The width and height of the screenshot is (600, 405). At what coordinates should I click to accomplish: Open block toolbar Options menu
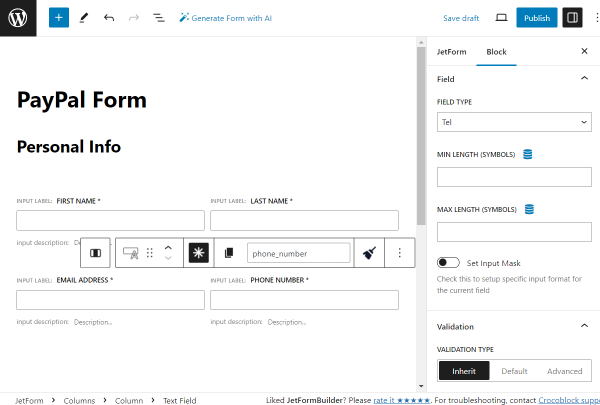click(x=399, y=253)
